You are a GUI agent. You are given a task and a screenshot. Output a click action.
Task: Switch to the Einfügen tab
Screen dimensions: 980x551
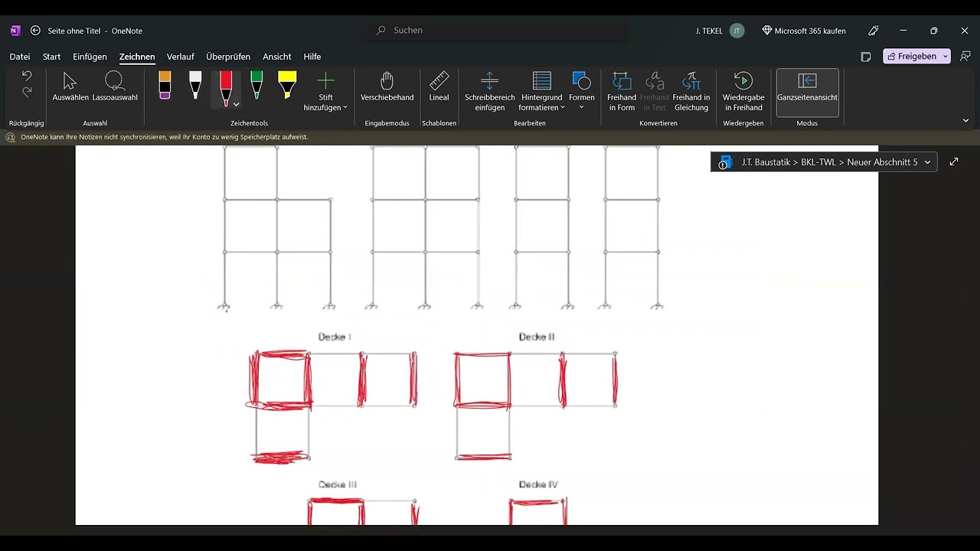pos(90,57)
